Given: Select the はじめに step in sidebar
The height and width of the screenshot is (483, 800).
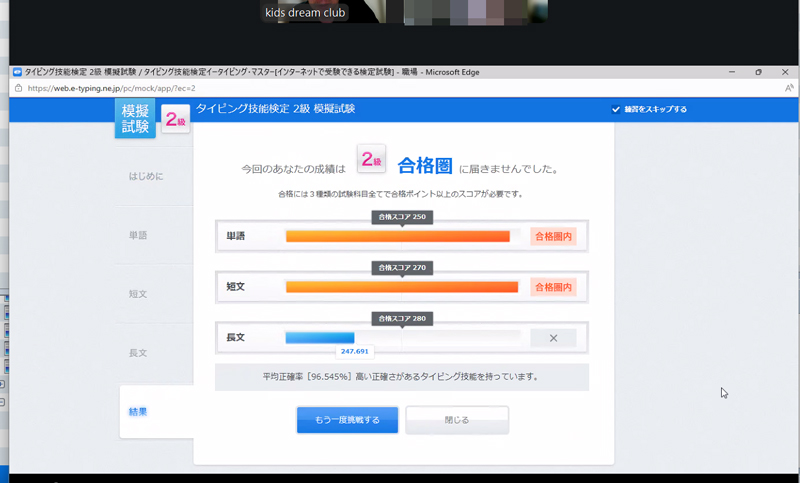Looking at the screenshot, I should coord(146,176).
